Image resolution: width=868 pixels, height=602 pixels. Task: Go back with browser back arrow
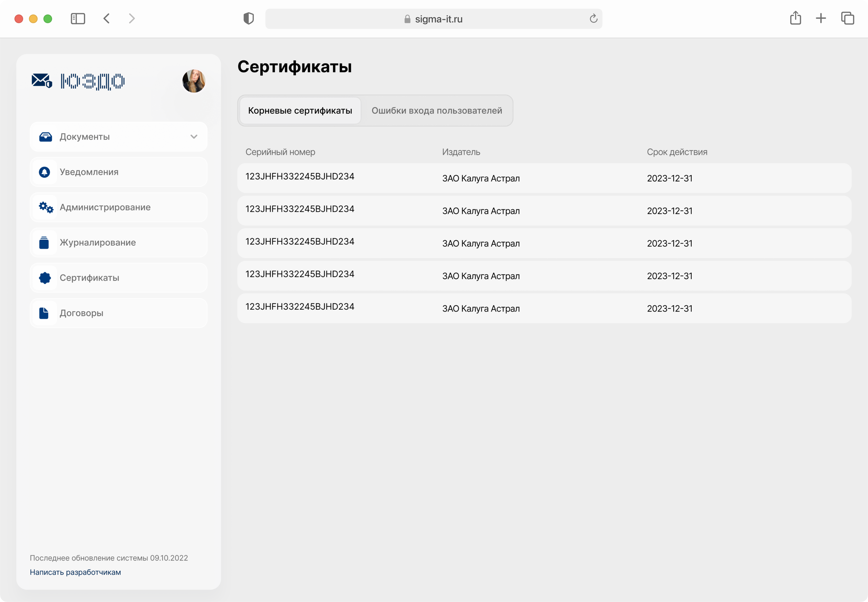107,18
